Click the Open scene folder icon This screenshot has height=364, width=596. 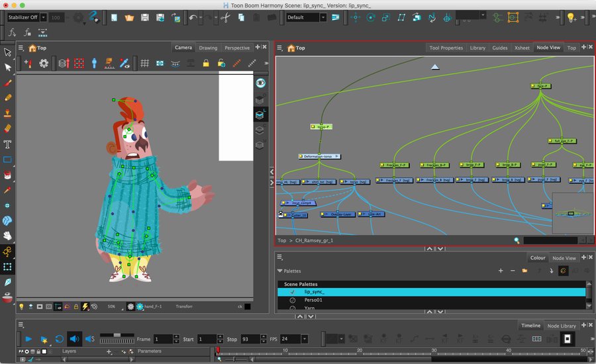[129, 17]
